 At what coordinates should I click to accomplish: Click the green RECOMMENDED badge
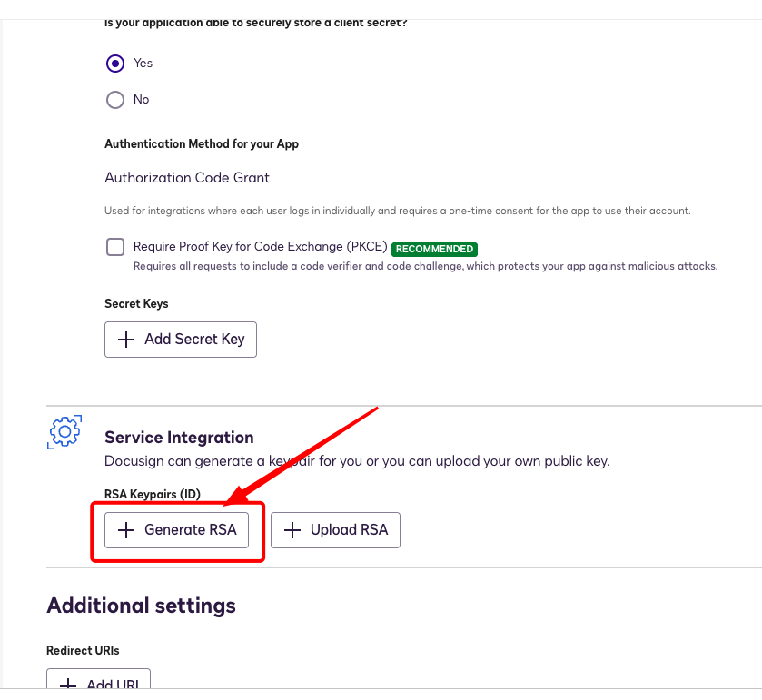pyautogui.click(x=435, y=249)
